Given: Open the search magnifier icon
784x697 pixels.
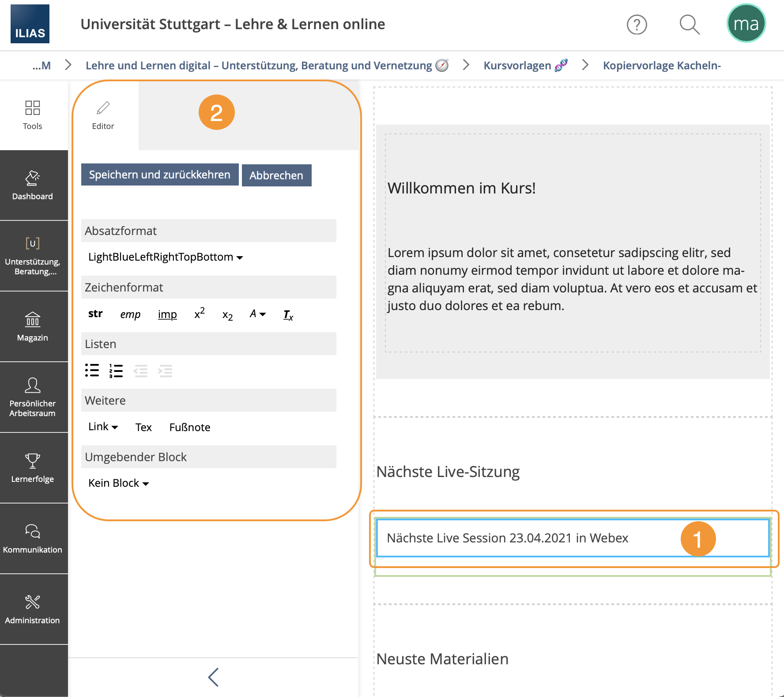Looking at the screenshot, I should [690, 25].
